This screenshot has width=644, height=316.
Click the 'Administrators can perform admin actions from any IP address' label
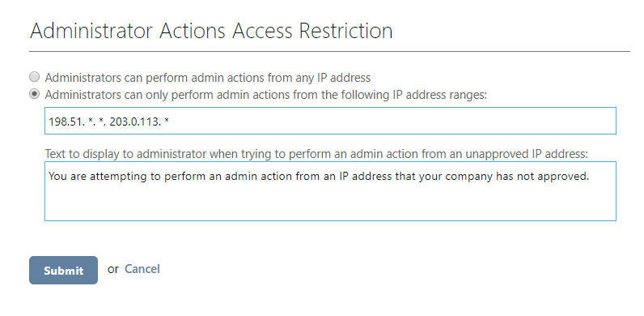click(207, 77)
